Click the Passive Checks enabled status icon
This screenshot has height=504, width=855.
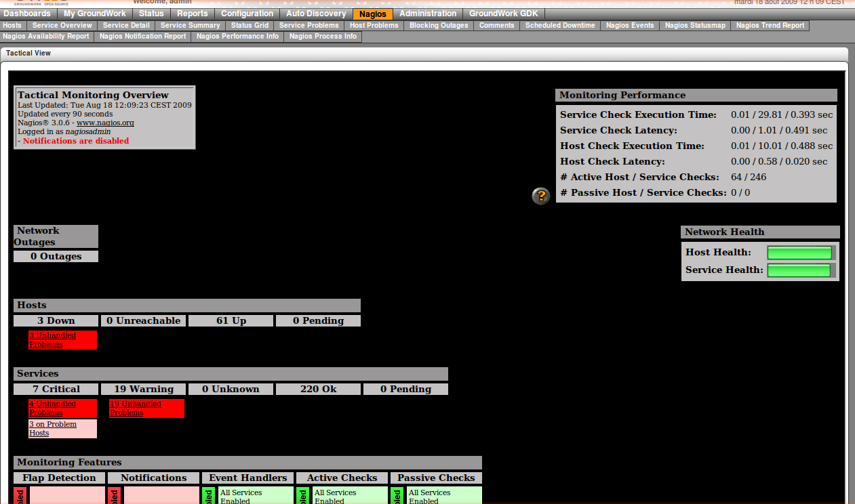pyautogui.click(x=396, y=495)
